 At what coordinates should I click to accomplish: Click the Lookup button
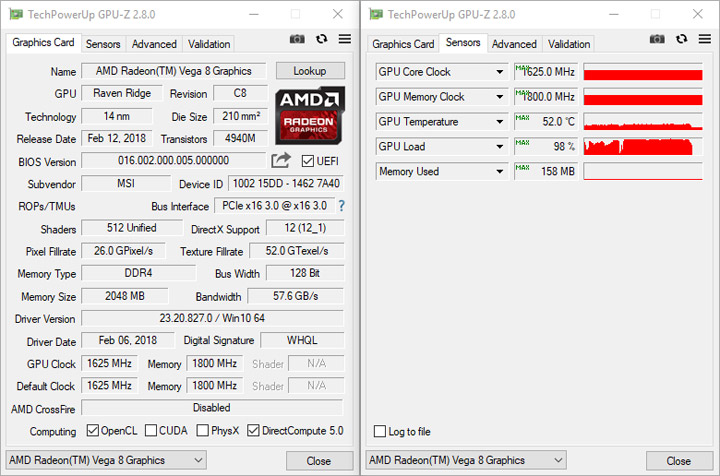coord(310,71)
